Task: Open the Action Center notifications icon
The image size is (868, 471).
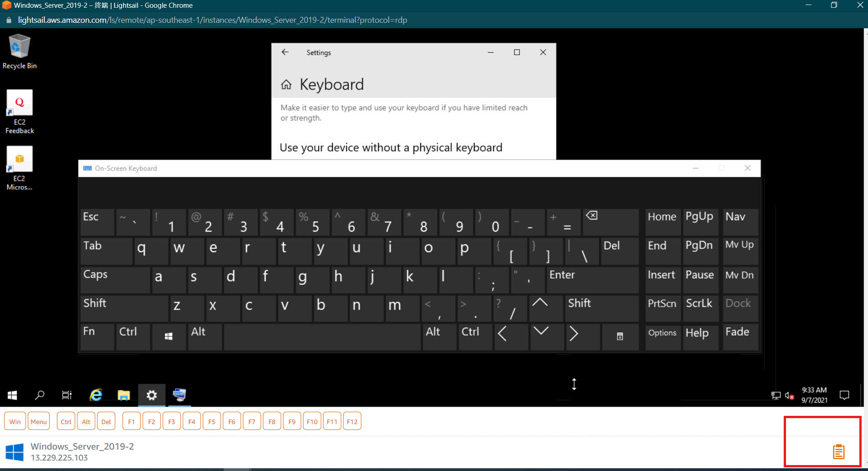Action: click(844, 395)
